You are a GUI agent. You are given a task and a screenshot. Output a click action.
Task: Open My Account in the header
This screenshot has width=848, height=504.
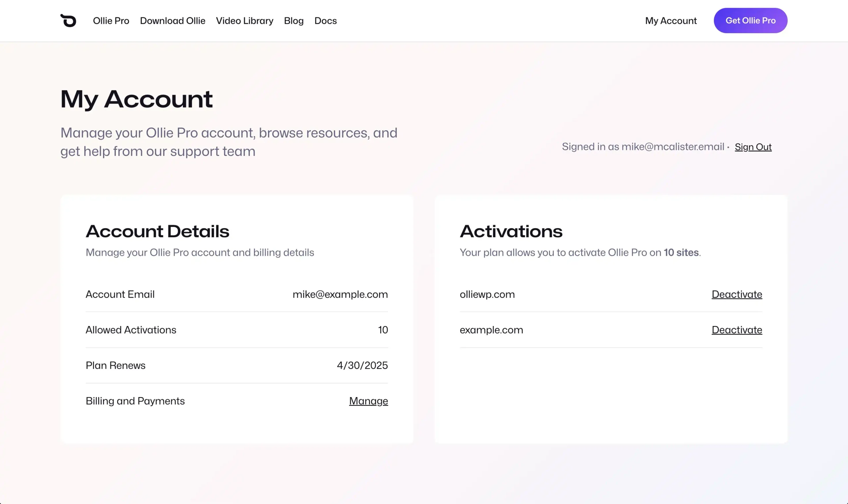coord(671,21)
